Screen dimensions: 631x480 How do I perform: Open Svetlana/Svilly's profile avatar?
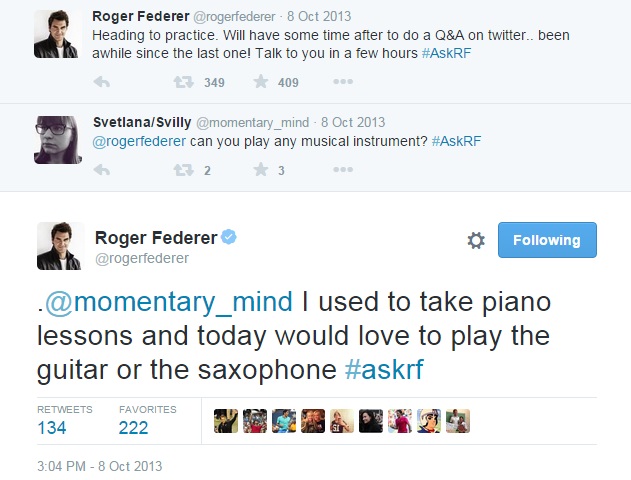(x=59, y=140)
